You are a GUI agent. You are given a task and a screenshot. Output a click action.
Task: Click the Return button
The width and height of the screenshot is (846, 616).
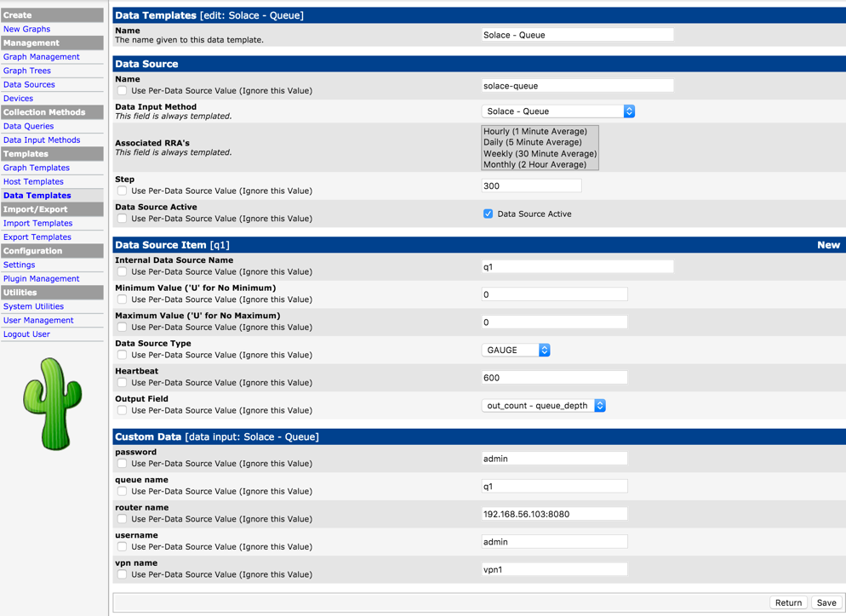788,602
